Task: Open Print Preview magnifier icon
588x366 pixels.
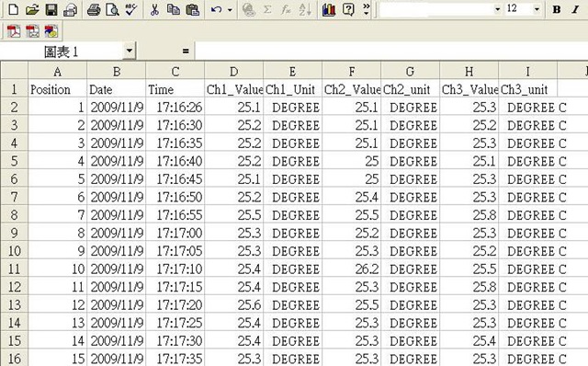Action: 112,9
